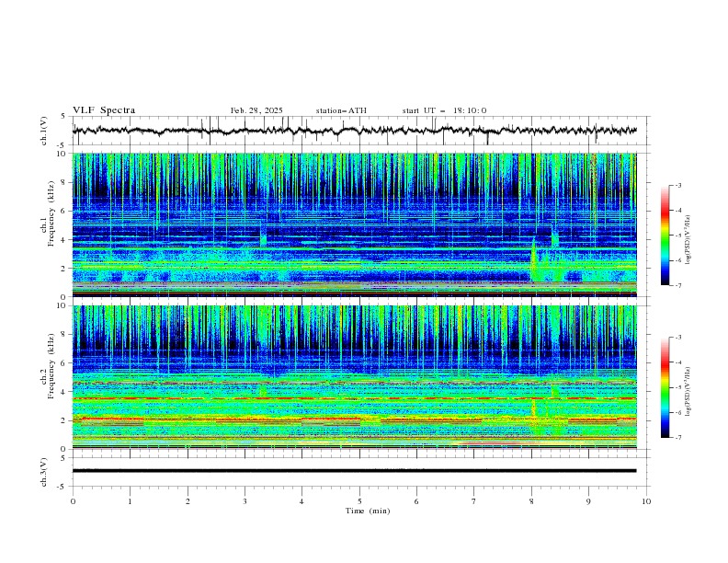728x563 pixels.
Task: Click the '-7' label on ch.2 colorbar
Action: [678, 438]
